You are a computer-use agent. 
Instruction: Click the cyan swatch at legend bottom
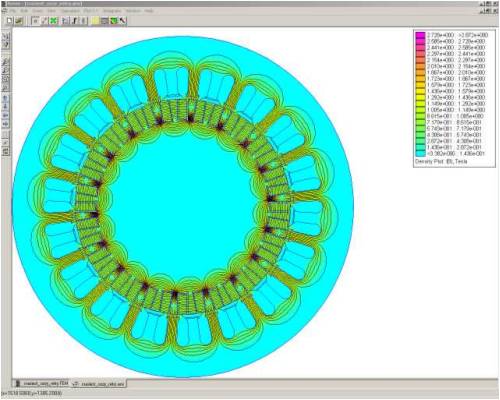point(421,154)
